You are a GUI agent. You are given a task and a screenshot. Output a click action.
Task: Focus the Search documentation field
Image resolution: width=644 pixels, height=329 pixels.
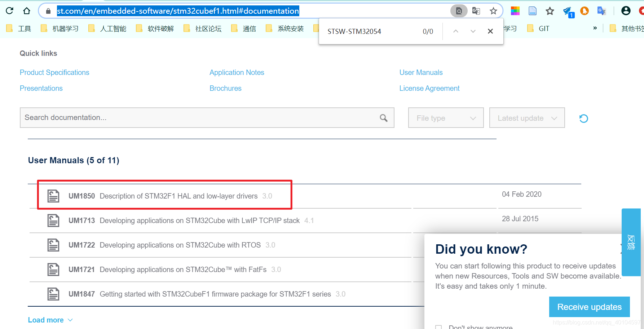pyautogui.click(x=207, y=117)
